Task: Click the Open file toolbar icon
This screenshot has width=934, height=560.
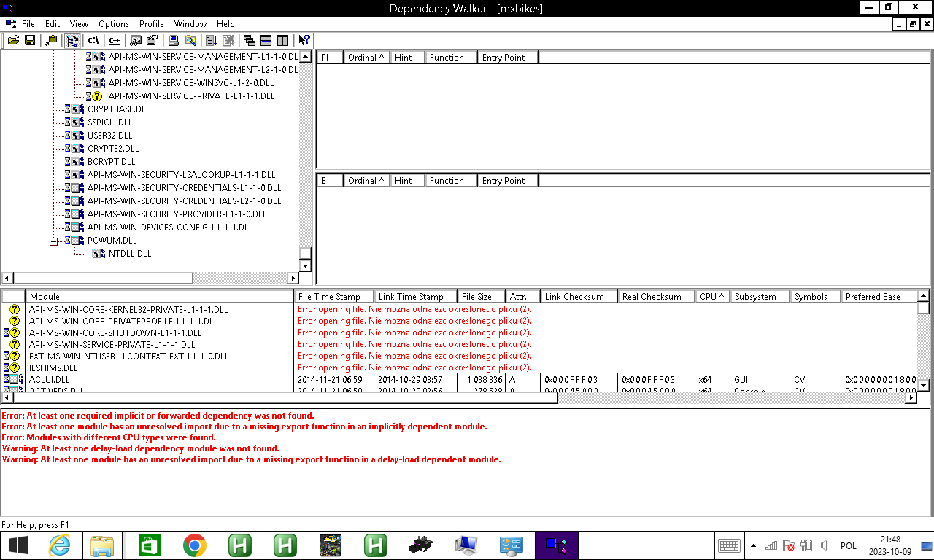Action: click(x=13, y=40)
